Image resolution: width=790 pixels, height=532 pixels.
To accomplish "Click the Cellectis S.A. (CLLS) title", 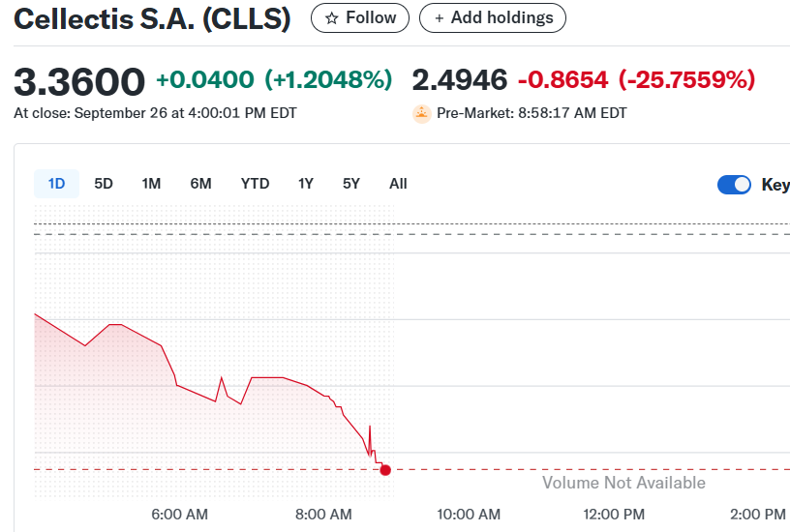I will (152, 19).
